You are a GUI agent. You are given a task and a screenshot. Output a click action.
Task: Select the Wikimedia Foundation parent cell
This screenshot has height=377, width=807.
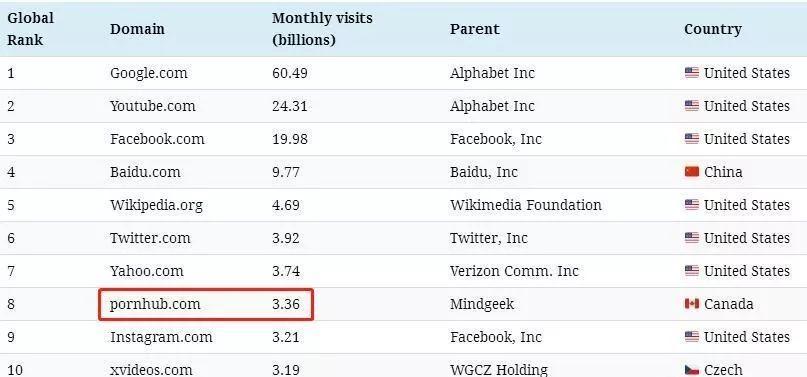[525, 205]
